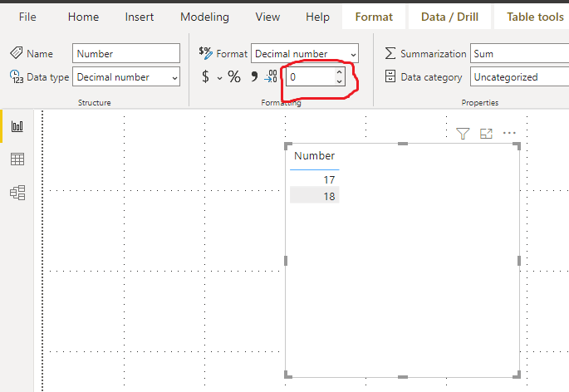The image size is (569, 392).
Task: Click the Structure group label
Action: (x=95, y=103)
